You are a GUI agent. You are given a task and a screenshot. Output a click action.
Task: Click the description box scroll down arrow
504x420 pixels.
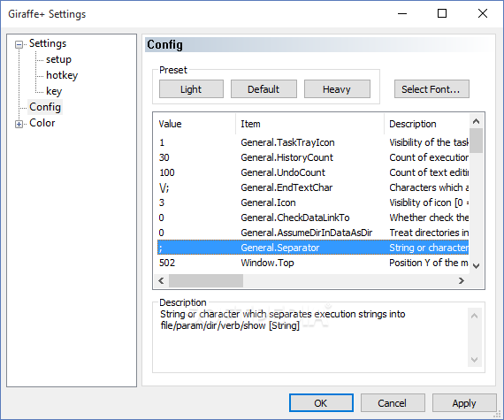[475, 360]
